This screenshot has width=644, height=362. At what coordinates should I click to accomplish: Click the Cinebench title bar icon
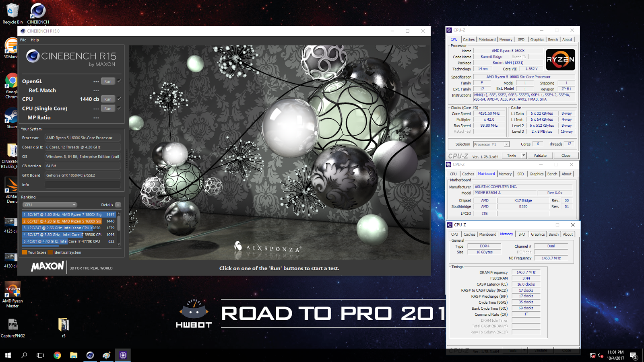tap(23, 31)
